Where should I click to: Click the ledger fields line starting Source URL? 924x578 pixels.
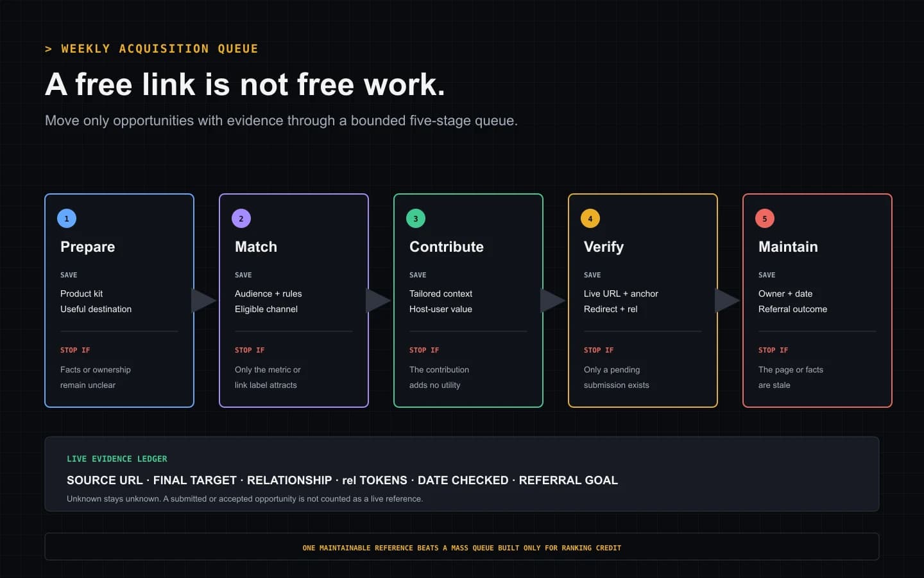(x=342, y=480)
